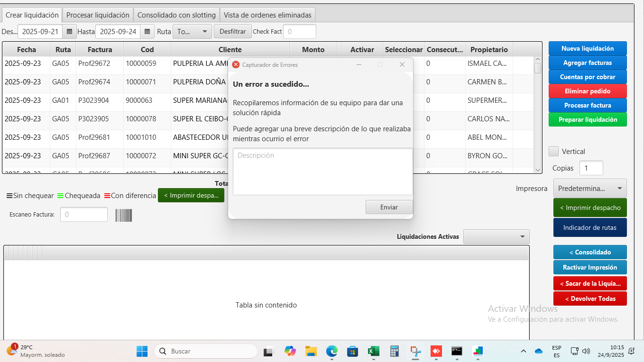The height and width of the screenshot is (362, 644).
Task: Open the command prompt taskbar icon
Action: point(457,351)
